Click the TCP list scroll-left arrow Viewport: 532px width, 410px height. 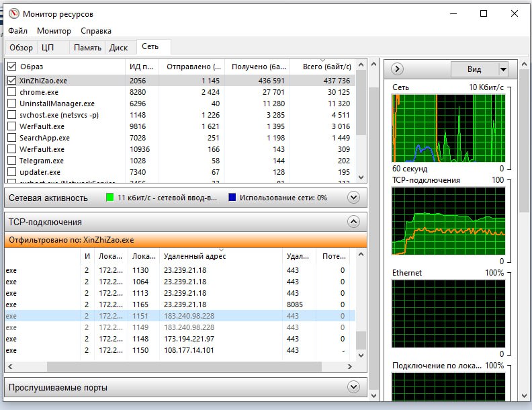click(10, 366)
